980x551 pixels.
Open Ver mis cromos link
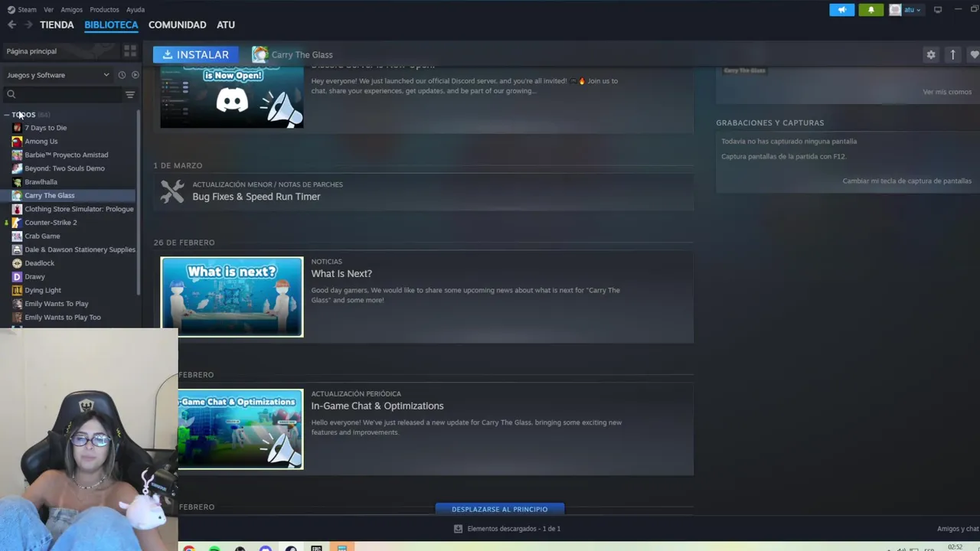947,92
